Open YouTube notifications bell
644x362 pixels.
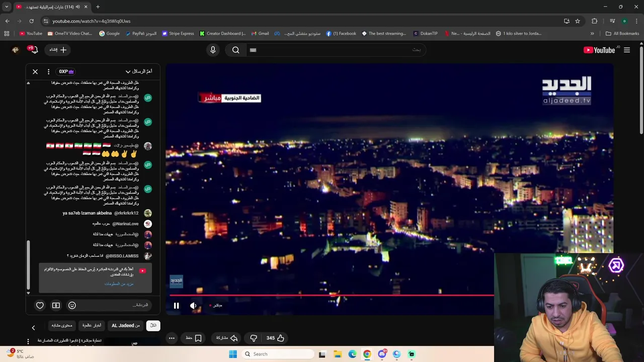(x=34, y=50)
